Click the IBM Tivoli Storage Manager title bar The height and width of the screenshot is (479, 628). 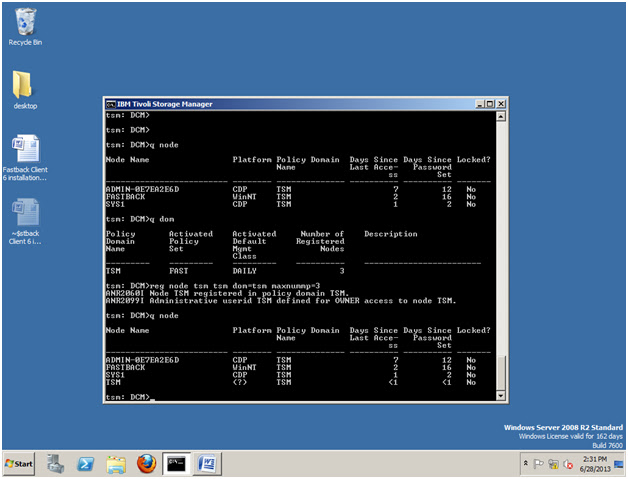[290, 104]
